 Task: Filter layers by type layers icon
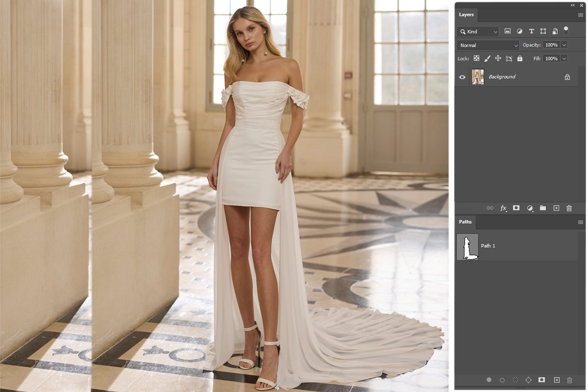click(531, 31)
